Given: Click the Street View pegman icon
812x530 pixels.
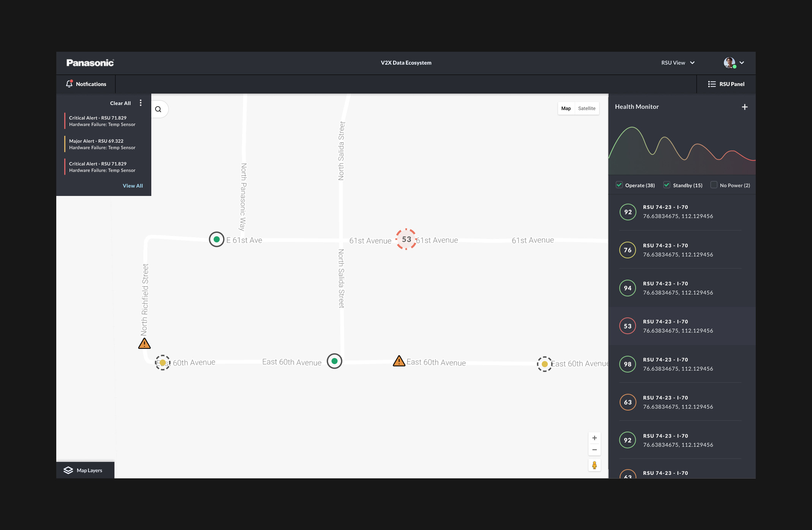Looking at the screenshot, I should click(594, 465).
